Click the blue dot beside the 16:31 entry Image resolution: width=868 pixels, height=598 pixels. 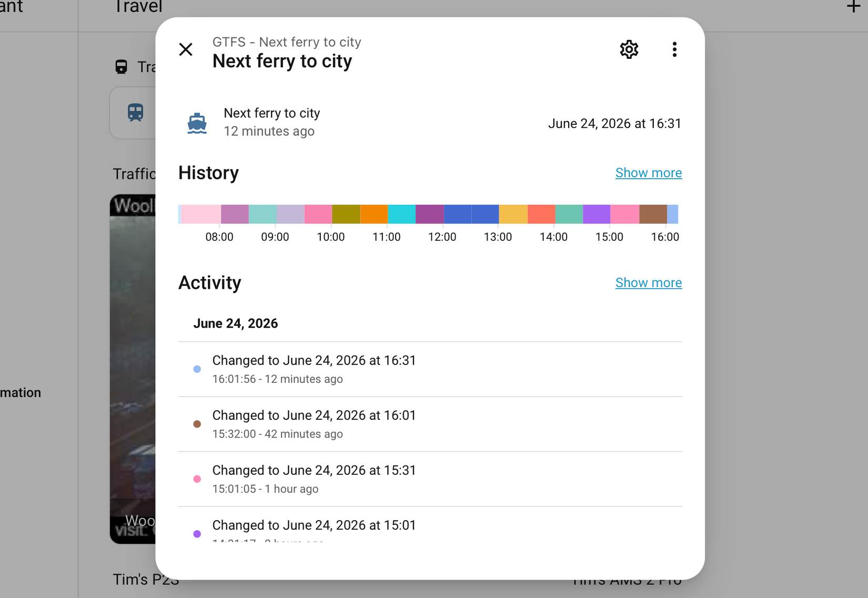(197, 369)
